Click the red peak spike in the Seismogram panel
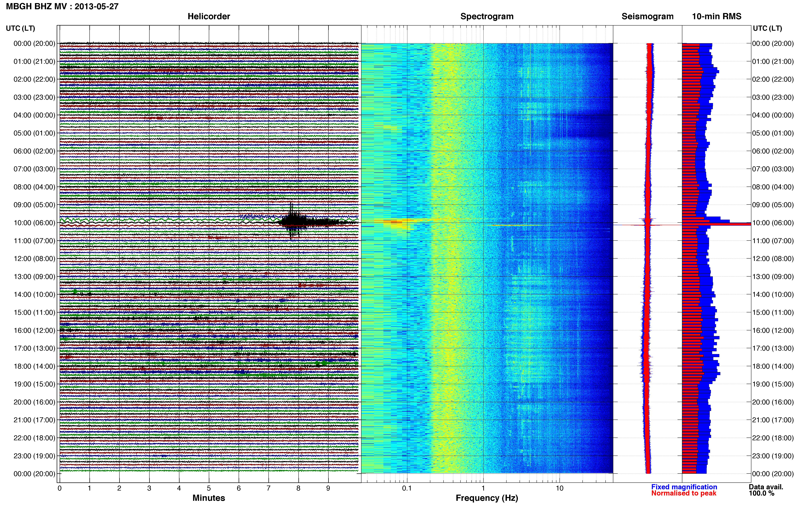Viewport: 812px width, 508px height. 648,225
